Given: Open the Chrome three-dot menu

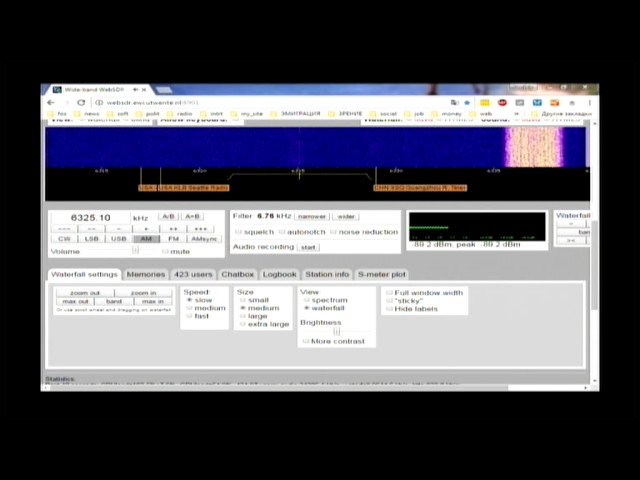Looking at the screenshot, I should pyautogui.click(x=589, y=102).
